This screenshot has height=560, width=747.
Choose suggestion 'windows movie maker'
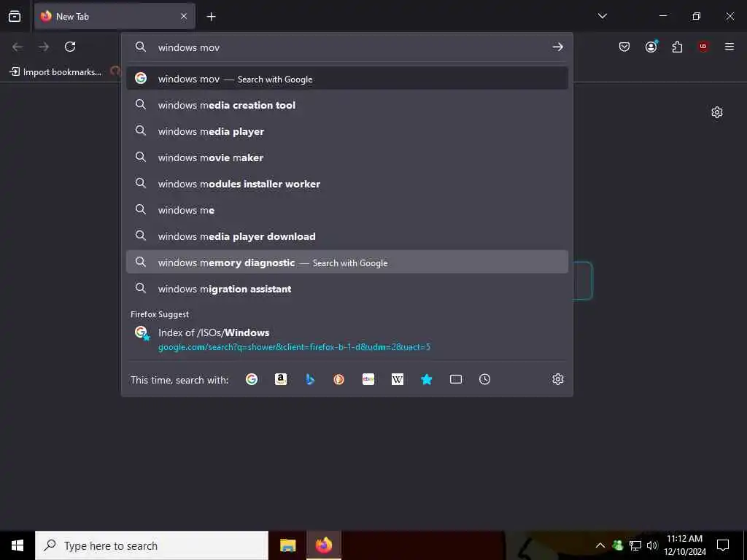tap(347, 157)
